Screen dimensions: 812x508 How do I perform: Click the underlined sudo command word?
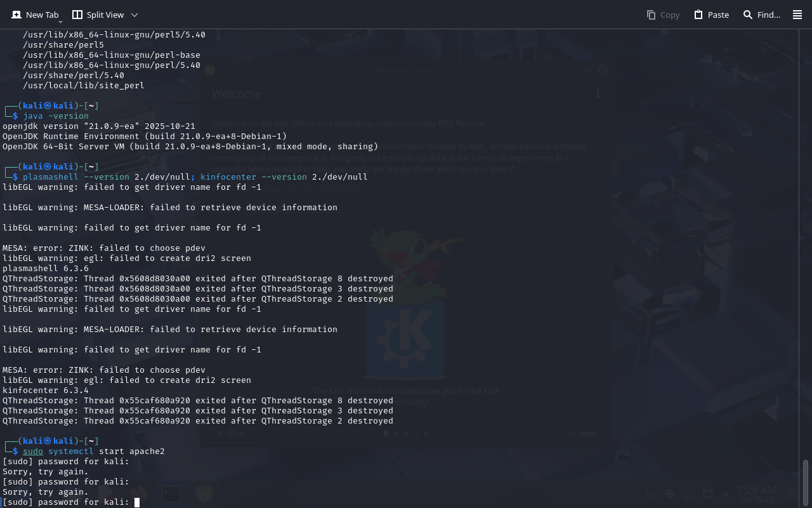(x=33, y=451)
